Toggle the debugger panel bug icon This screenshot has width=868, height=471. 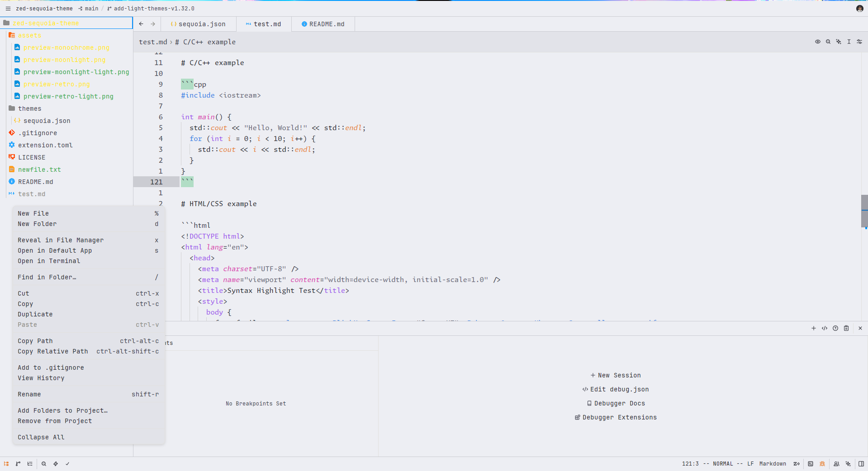822,464
